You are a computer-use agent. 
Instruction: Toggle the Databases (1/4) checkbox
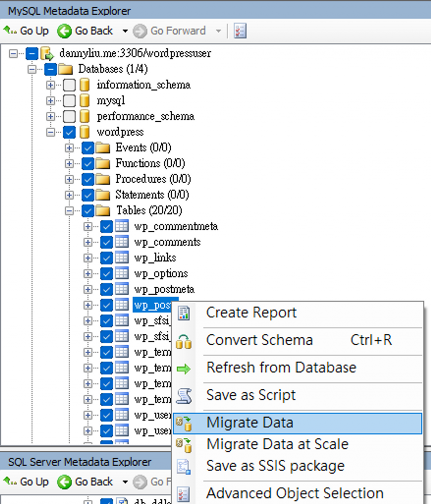tap(51, 69)
